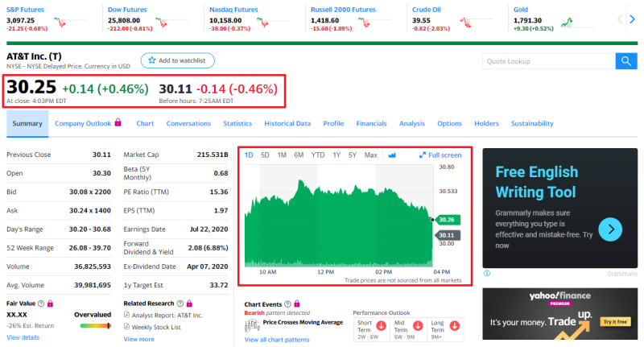The height and width of the screenshot is (347, 644).
Task: Click the lock icon beside Fair Value
Action: click(50, 304)
